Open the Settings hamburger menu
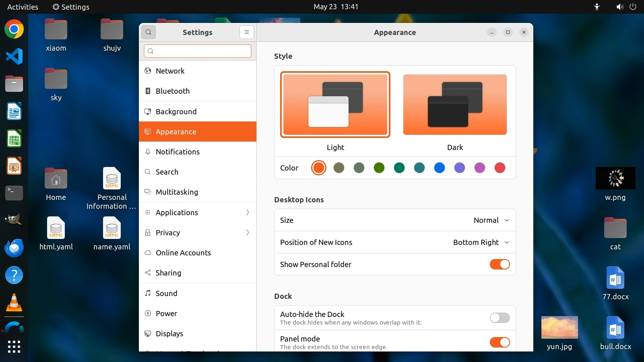This screenshot has width=644, height=362. [246, 32]
